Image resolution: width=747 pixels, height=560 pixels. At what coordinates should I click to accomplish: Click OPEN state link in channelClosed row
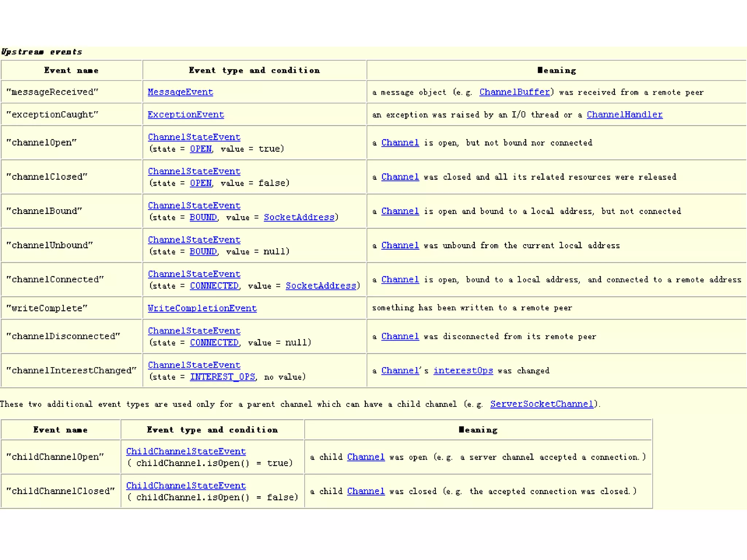201,183
